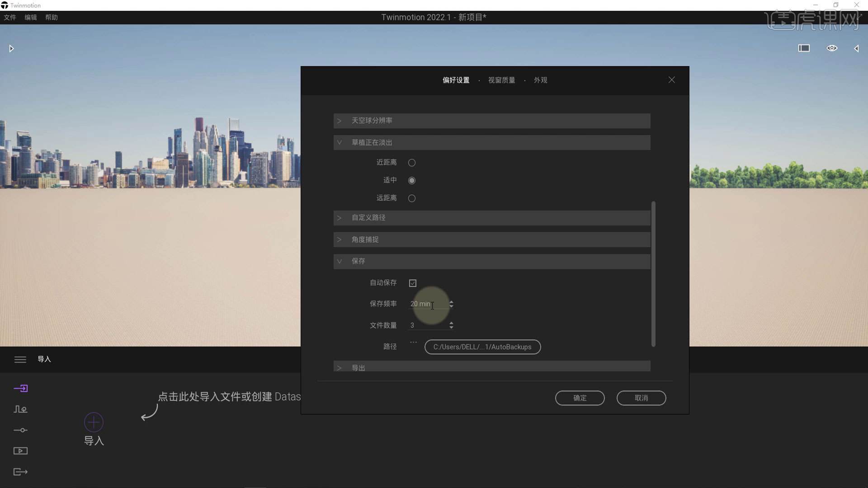Image resolution: width=868 pixels, height=488 pixels.
Task: Switch to 偏好设置 tab
Action: pyautogui.click(x=456, y=80)
